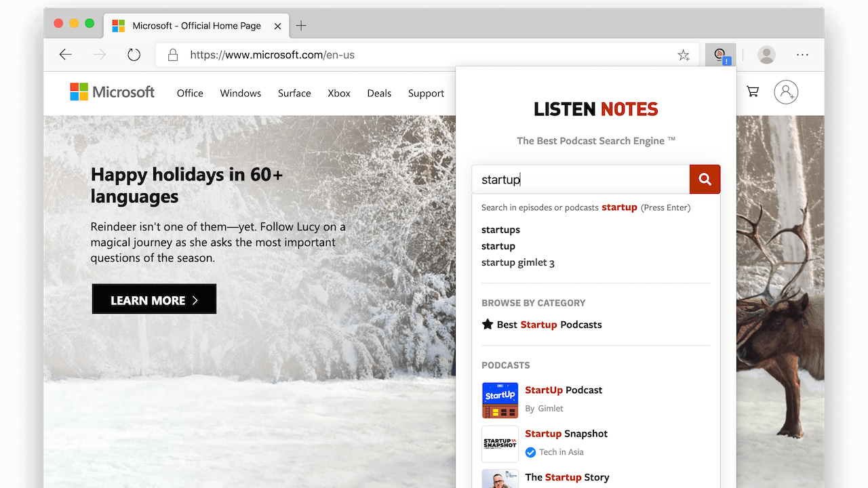
Task: Click the 'Tech in Asia' publisher text
Action: click(x=561, y=452)
